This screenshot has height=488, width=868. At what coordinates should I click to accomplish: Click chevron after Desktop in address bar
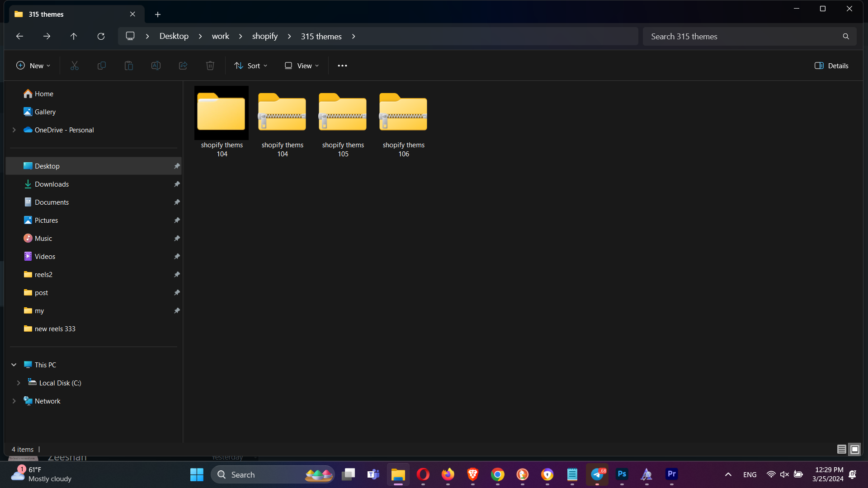coord(200,36)
